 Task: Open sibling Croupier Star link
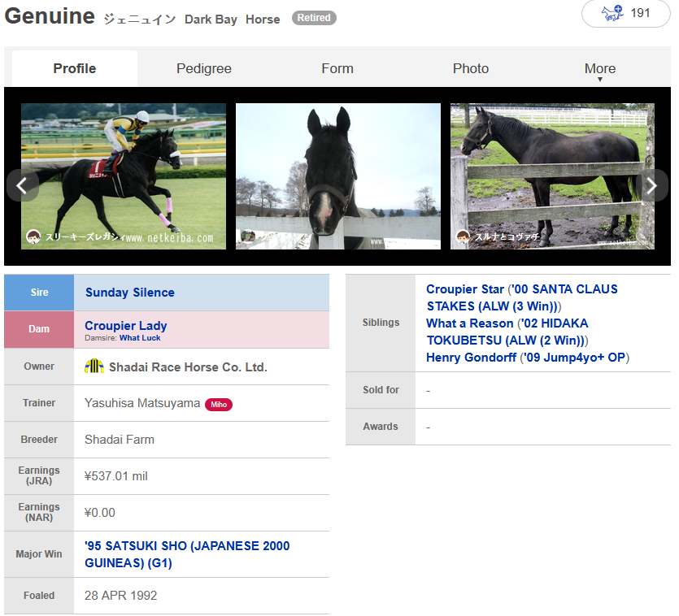click(x=464, y=289)
